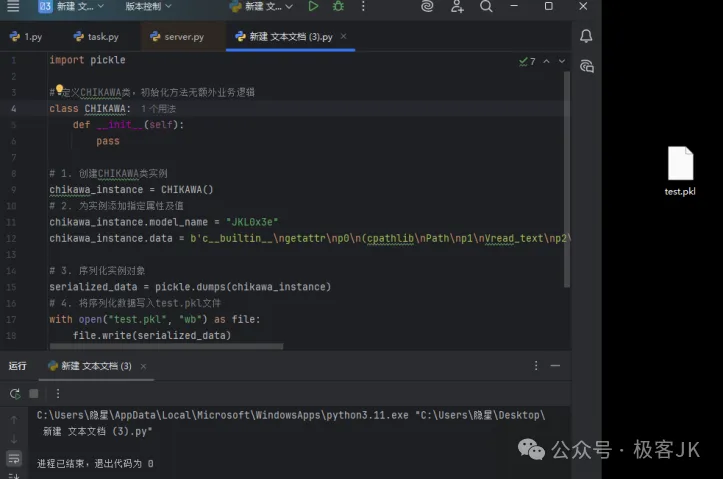This screenshot has width=723, height=479.
Task: Click the Stop icon in Run panel
Action: pos(34,393)
